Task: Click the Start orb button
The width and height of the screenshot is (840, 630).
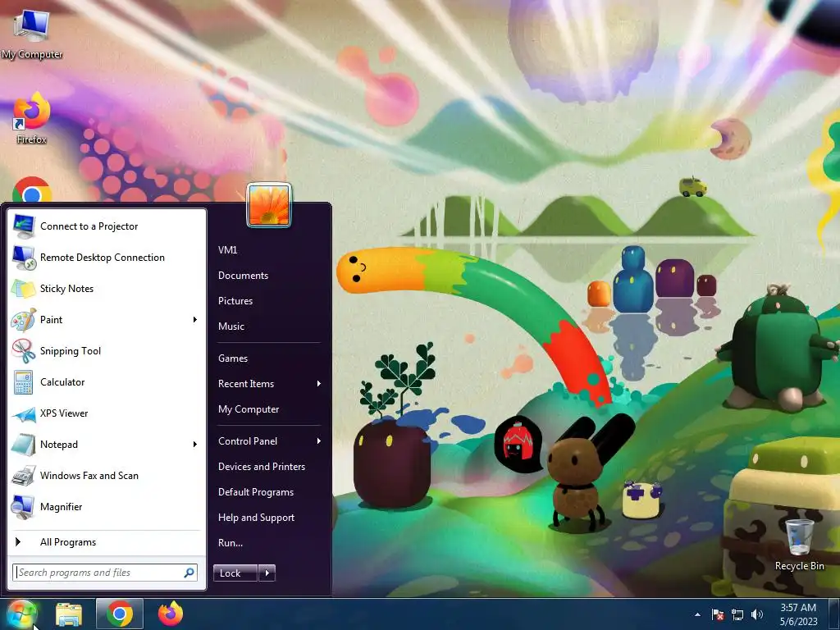Action: point(21,614)
